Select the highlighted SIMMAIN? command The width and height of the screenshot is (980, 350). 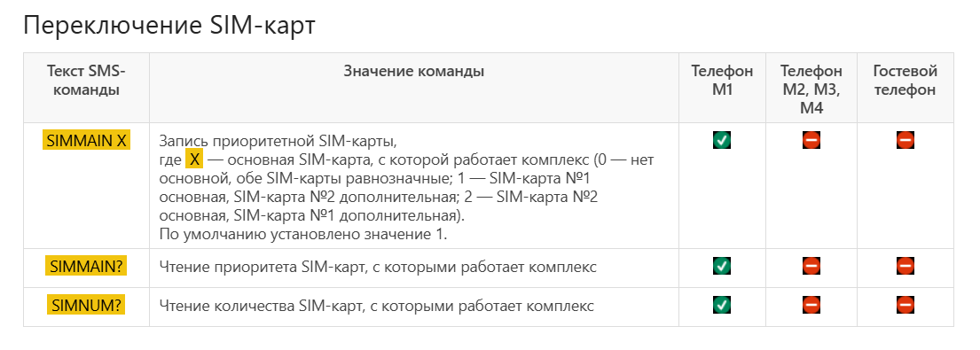click(86, 267)
